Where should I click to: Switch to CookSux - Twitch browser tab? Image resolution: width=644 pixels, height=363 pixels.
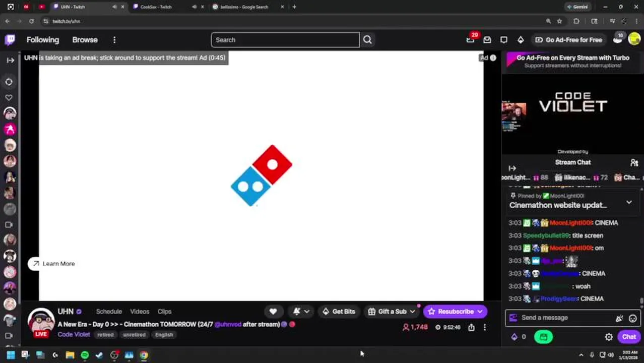pos(164,7)
